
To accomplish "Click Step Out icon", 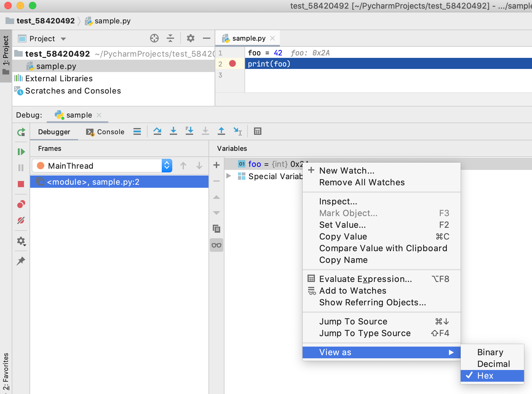I will click(x=221, y=131).
